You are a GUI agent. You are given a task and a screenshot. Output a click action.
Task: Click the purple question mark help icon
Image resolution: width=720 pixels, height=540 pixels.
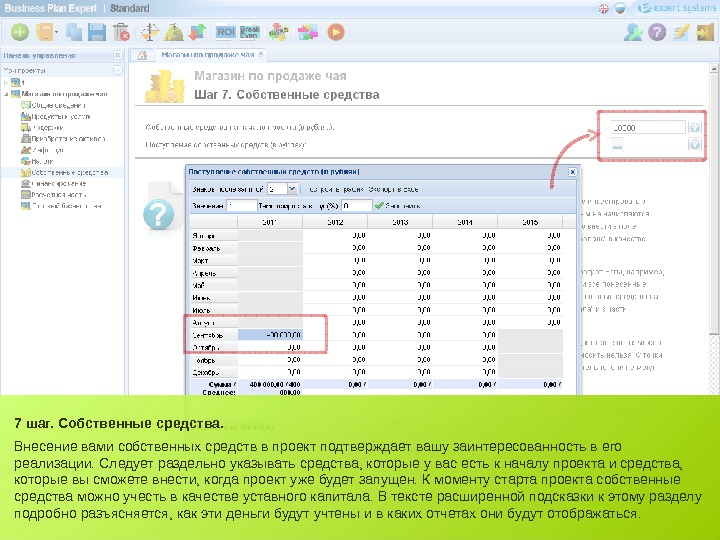(x=657, y=32)
